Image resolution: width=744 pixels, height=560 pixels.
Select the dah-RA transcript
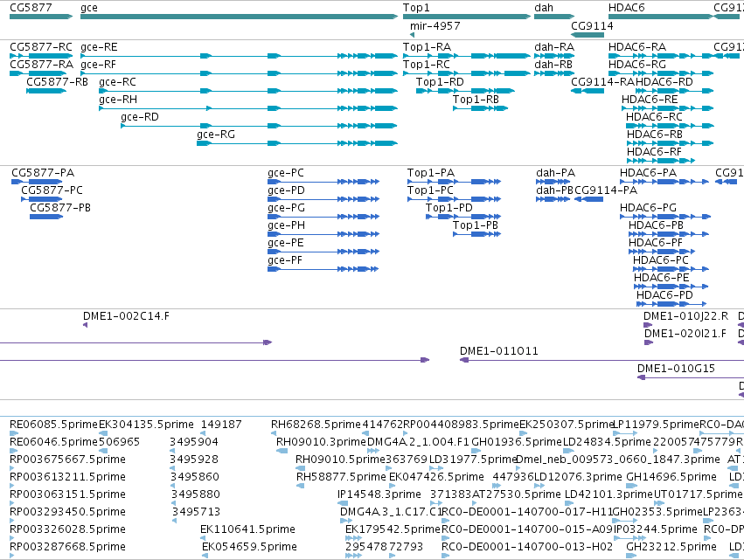tap(554, 56)
